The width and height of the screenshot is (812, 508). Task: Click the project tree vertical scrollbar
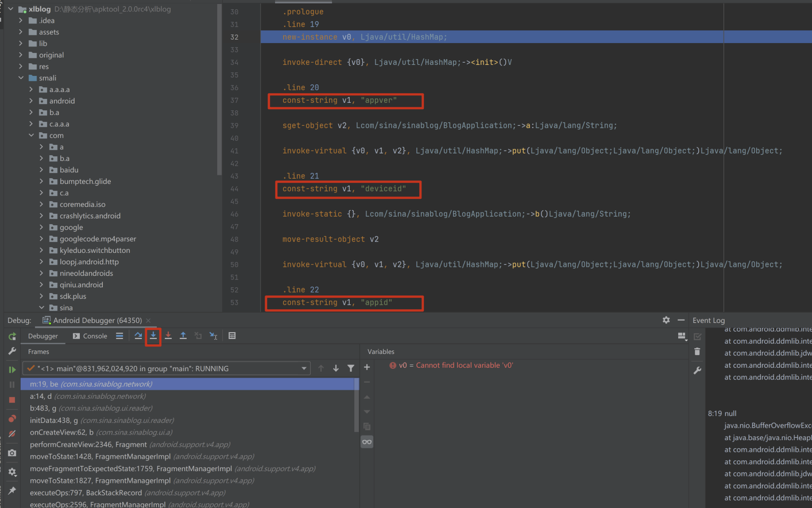[219, 89]
